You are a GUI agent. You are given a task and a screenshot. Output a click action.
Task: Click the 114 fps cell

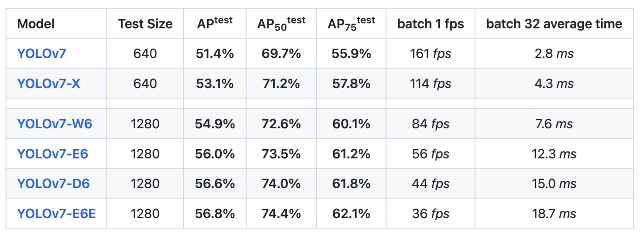click(431, 83)
